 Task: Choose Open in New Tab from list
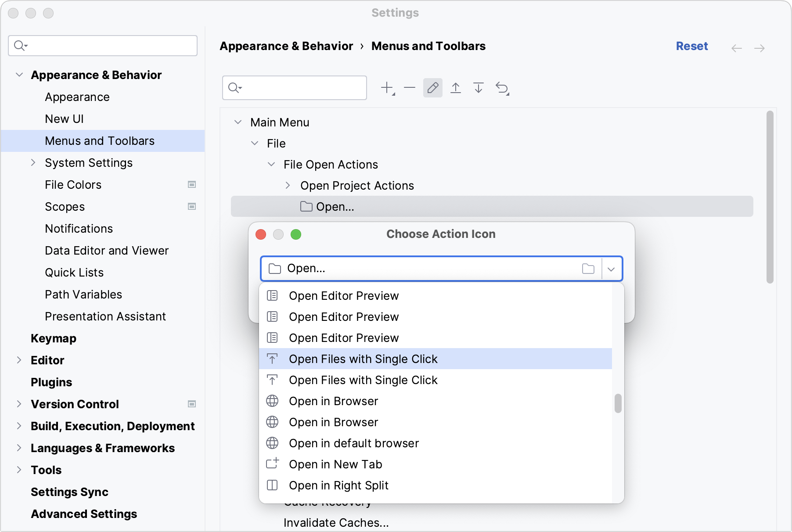436,464
